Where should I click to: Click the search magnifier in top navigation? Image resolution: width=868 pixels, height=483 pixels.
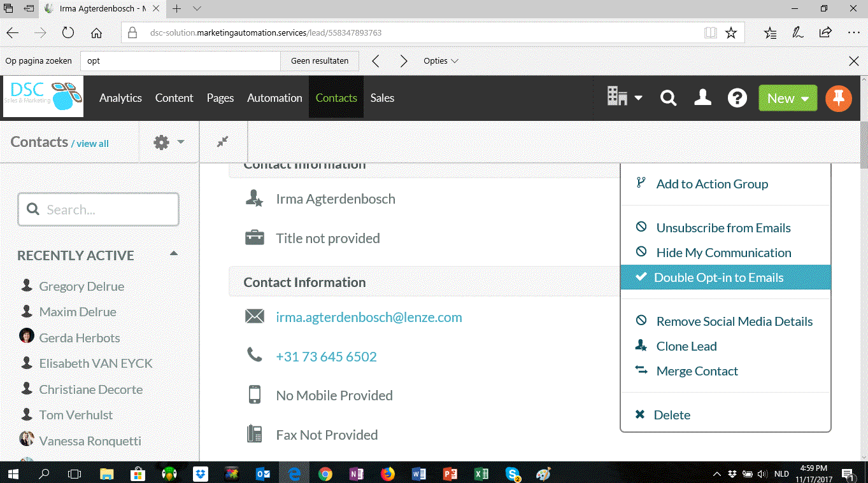(x=667, y=98)
